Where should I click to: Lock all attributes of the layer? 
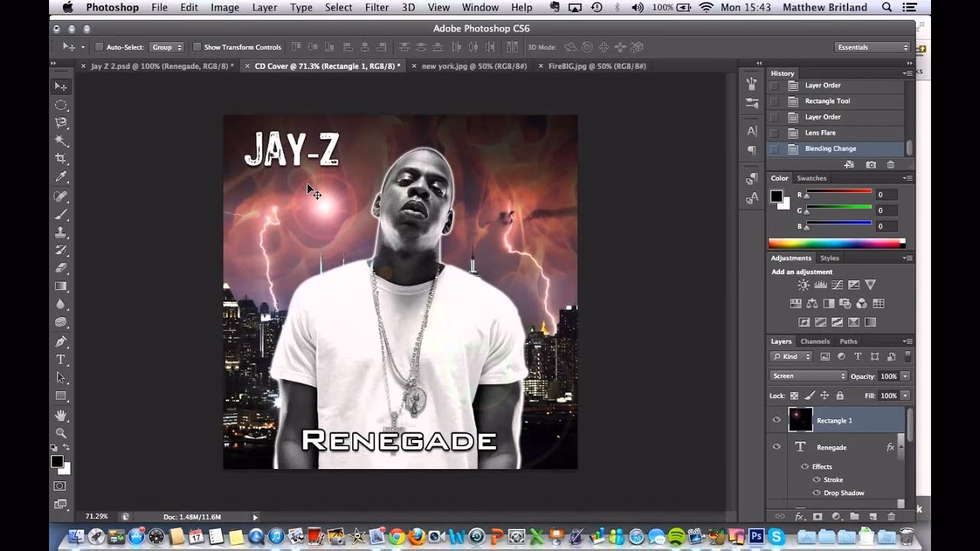[840, 396]
